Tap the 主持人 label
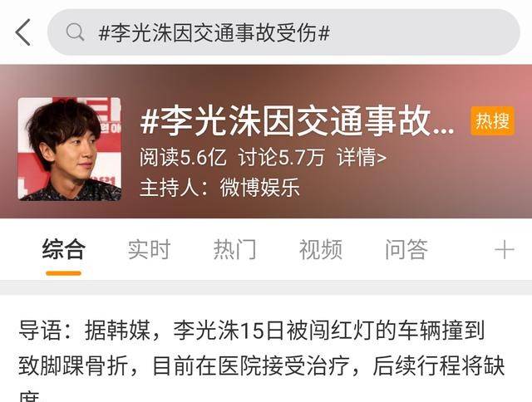 [x=169, y=188]
